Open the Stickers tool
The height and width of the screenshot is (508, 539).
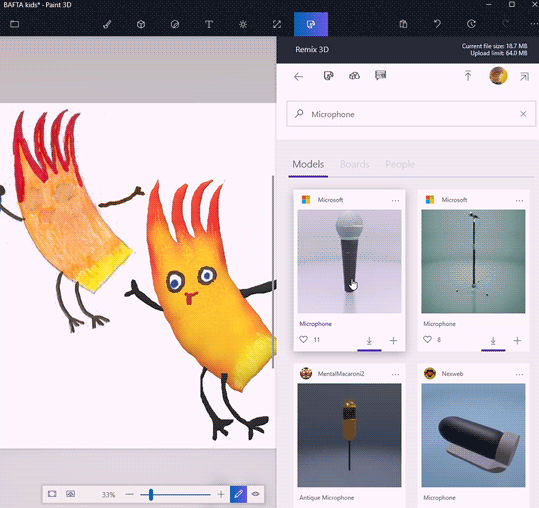175,24
